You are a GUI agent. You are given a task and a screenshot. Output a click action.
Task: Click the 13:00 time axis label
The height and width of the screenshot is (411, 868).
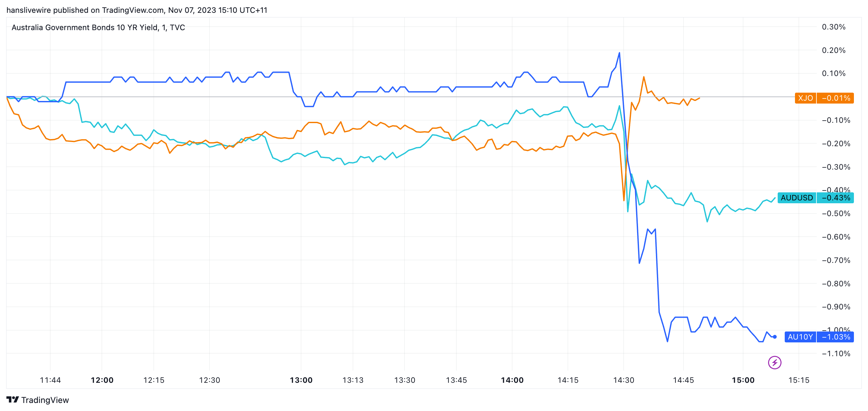coord(301,380)
